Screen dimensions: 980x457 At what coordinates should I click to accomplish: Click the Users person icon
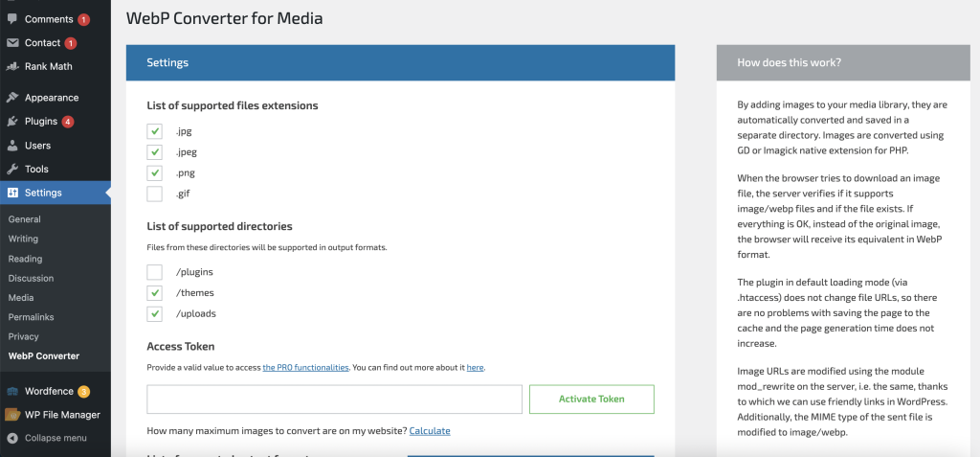click(x=12, y=146)
